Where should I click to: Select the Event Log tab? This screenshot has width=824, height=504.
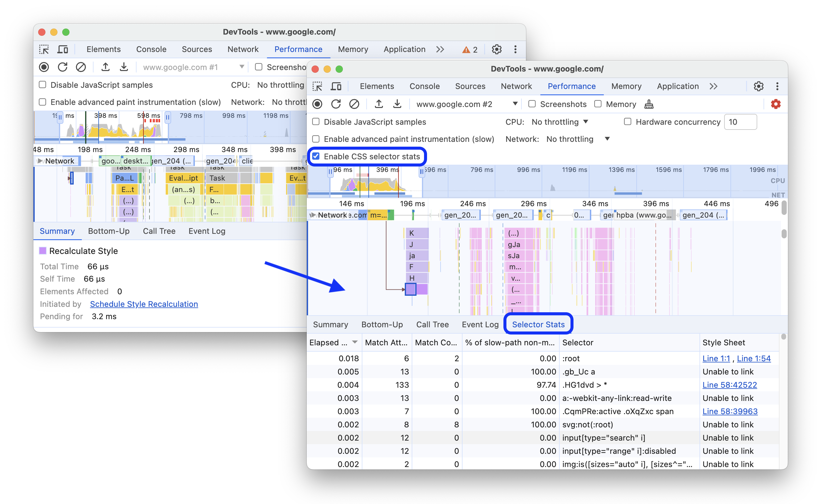click(x=478, y=324)
